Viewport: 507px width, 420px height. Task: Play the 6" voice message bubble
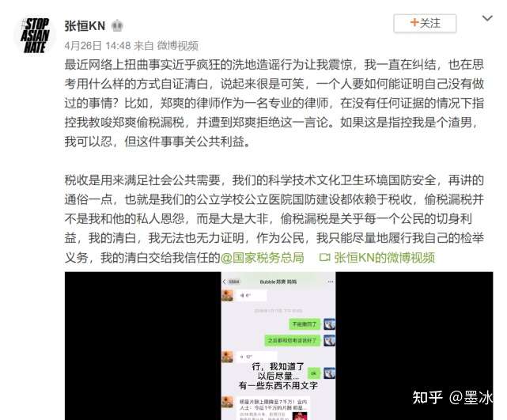(252, 296)
